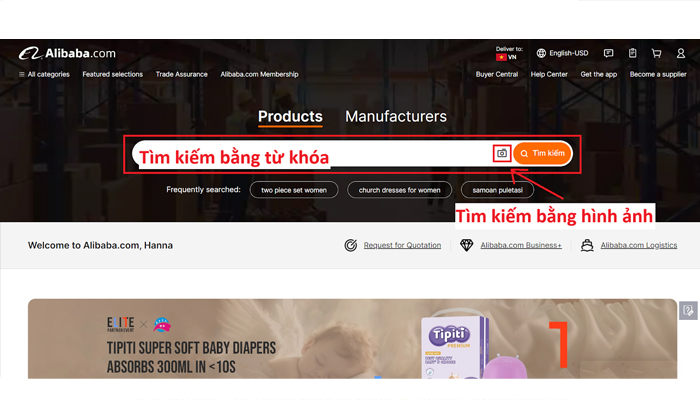This screenshot has height=400, width=700.
Task: Switch to the Manufacturers tab
Action: 396,117
